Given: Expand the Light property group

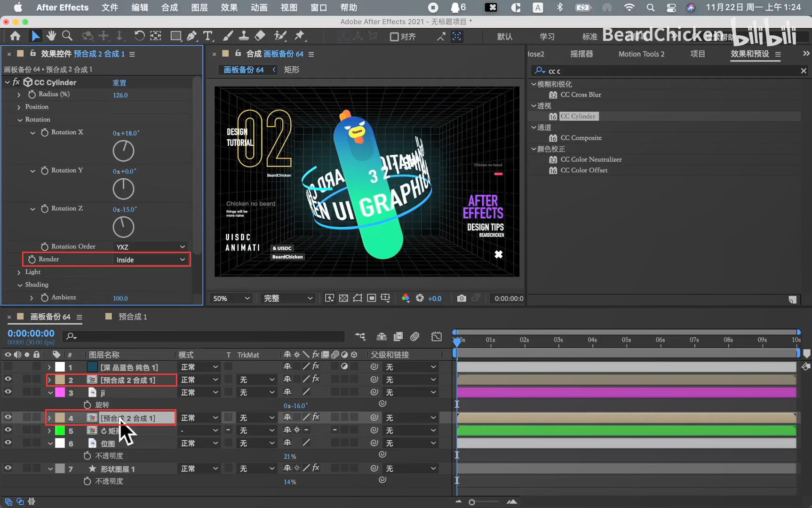Looking at the screenshot, I should coord(19,272).
